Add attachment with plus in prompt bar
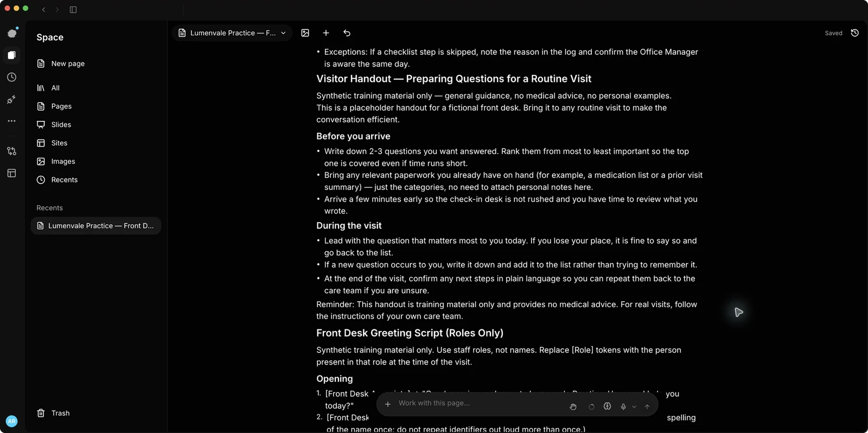868x433 pixels. coord(388,404)
